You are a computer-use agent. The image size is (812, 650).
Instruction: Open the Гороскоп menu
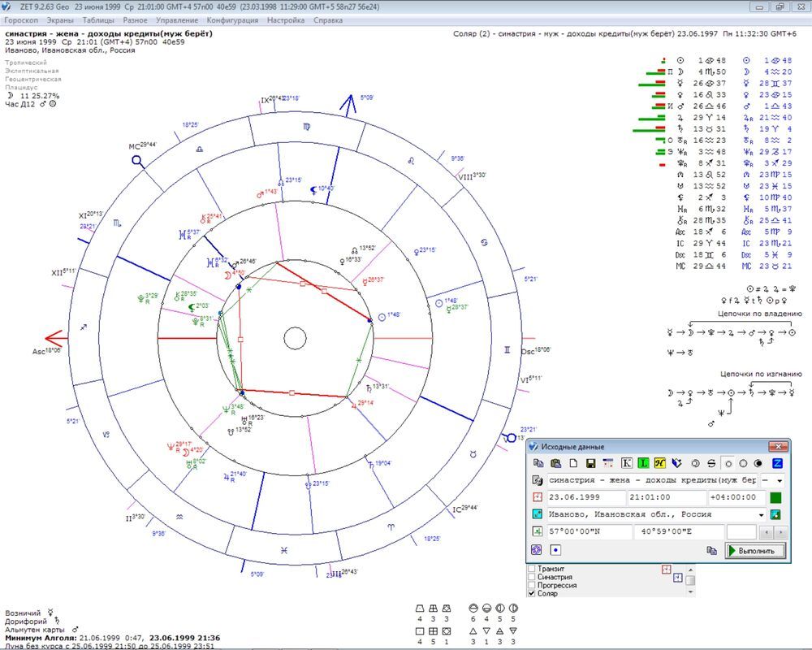(22, 19)
